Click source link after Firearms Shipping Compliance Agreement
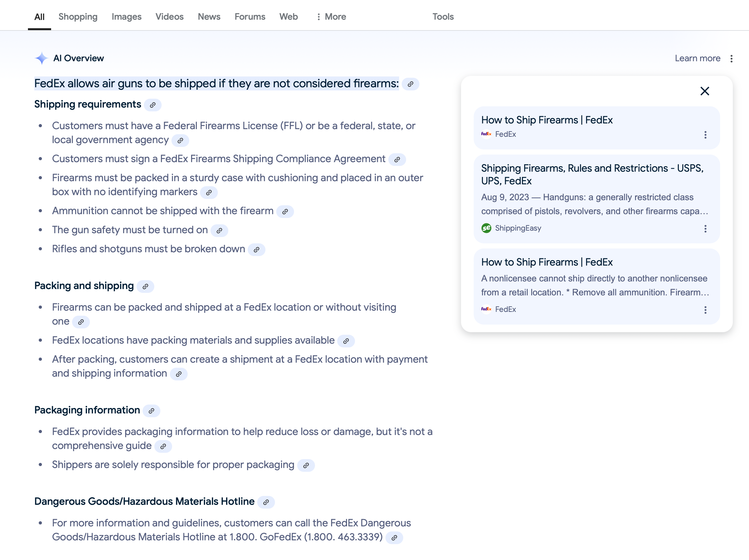This screenshot has width=749, height=560. coord(397,159)
